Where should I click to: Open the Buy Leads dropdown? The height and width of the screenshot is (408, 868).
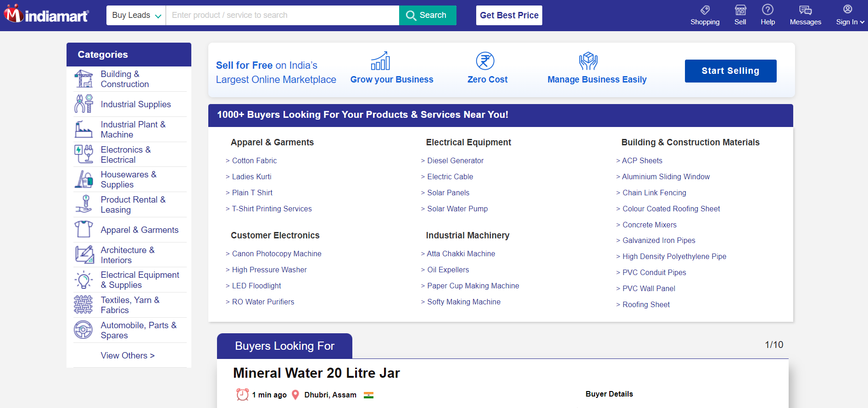(136, 15)
